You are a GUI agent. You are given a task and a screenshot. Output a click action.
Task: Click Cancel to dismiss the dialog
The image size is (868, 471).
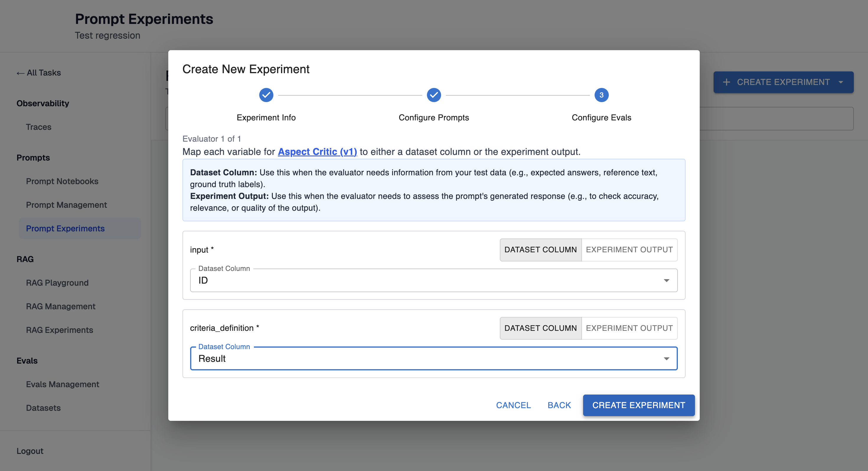click(513, 405)
